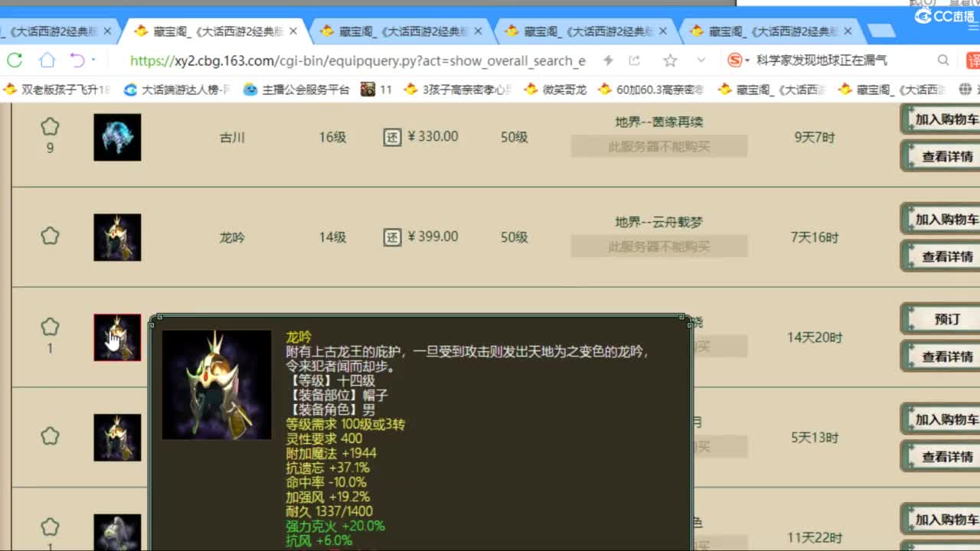Bookmark this page with the star icon
Screen dimensions: 980x551
[670, 60]
